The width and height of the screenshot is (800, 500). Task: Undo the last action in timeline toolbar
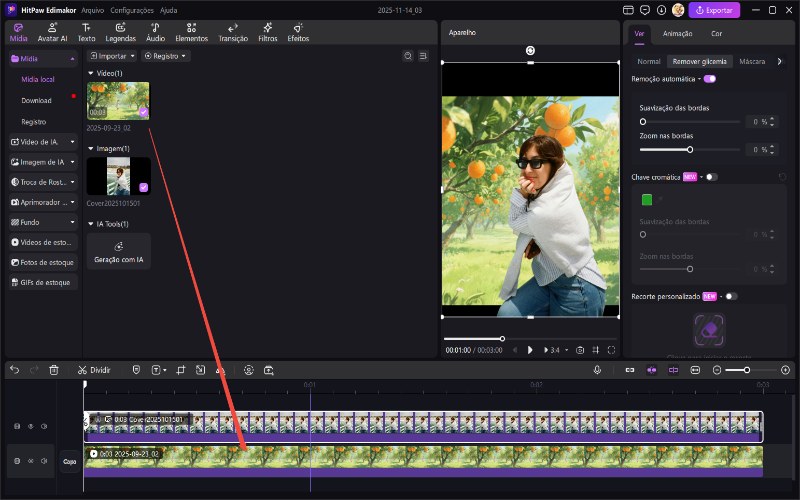[14, 370]
